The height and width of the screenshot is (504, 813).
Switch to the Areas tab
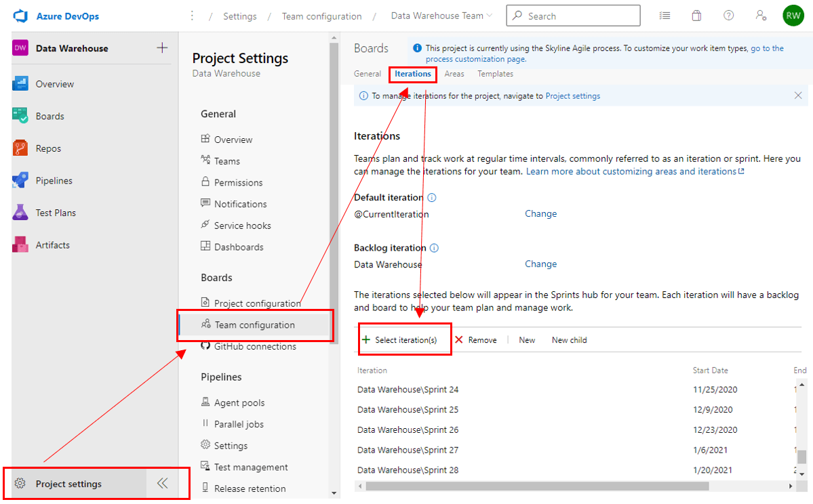454,74
